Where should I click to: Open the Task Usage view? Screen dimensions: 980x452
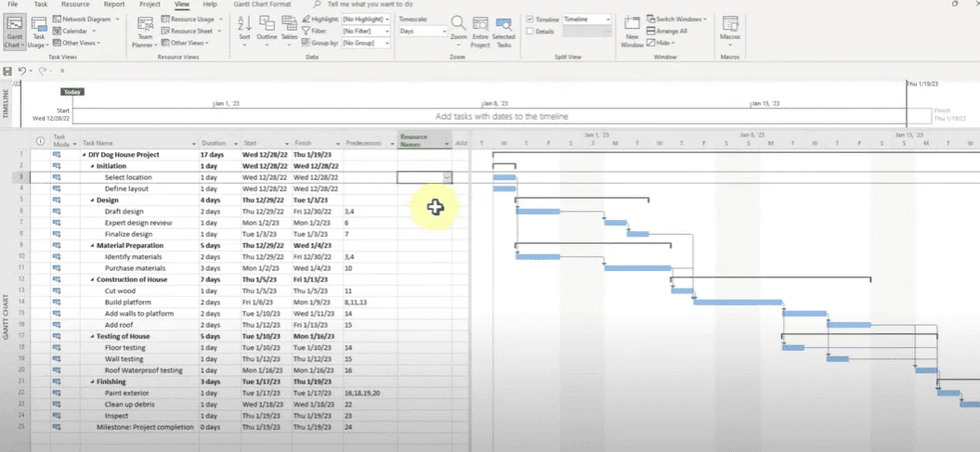(39, 32)
